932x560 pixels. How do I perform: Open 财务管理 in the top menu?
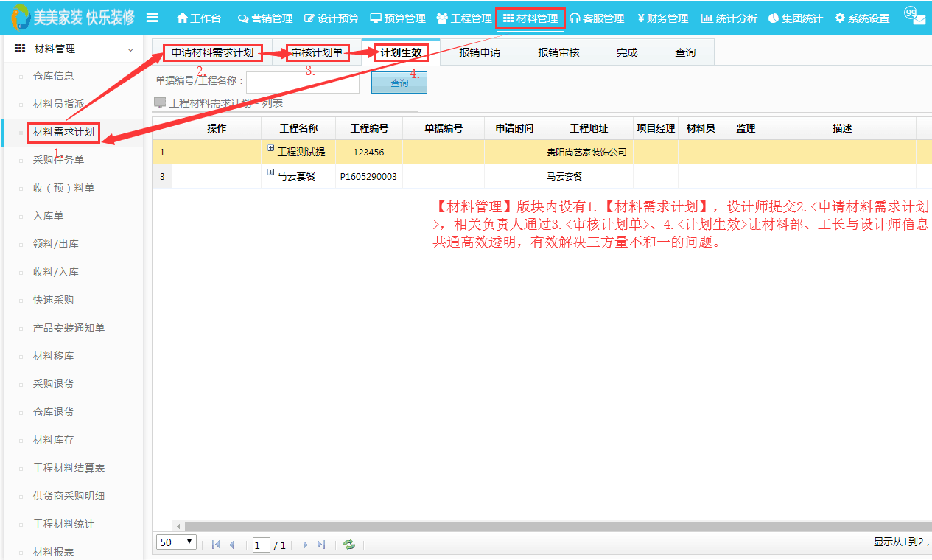tap(662, 18)
